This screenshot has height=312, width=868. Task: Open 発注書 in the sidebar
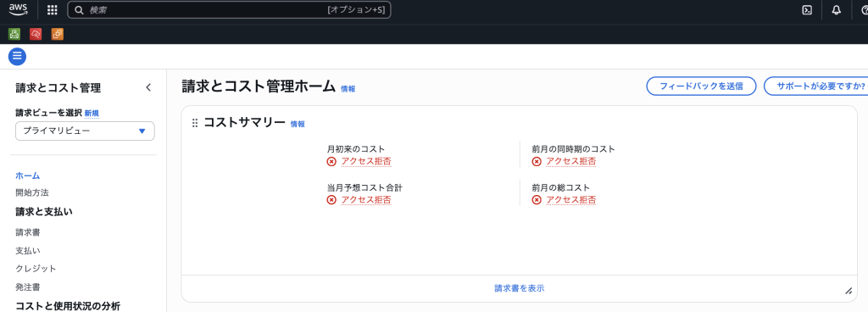click(28, 287)
